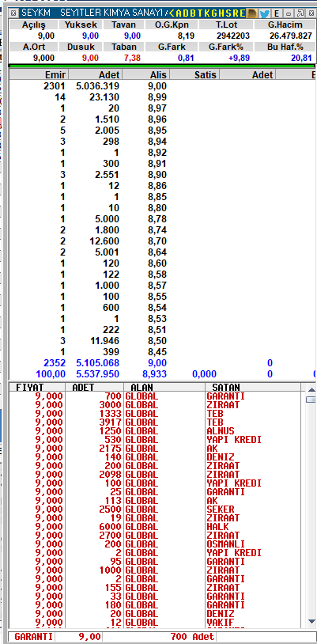Click the 'K' shortcut letter in title bar
317x644 pixels.
pyautogui.click(x=206, y=13)
